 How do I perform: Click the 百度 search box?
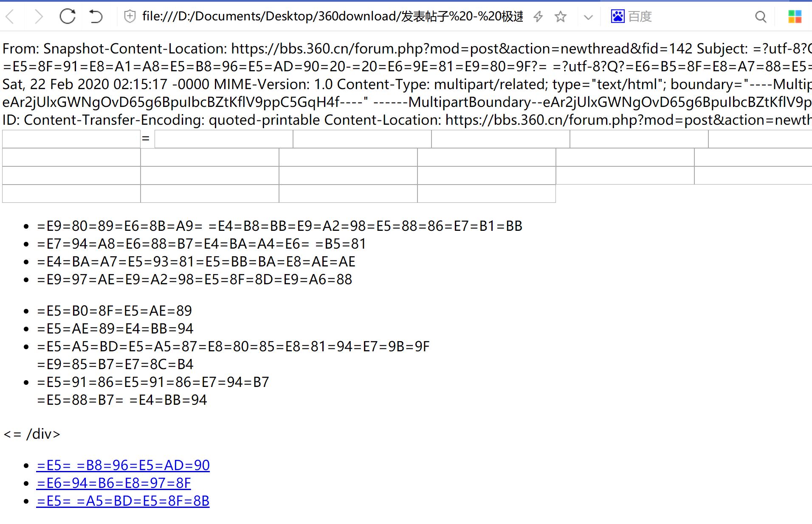688,17
